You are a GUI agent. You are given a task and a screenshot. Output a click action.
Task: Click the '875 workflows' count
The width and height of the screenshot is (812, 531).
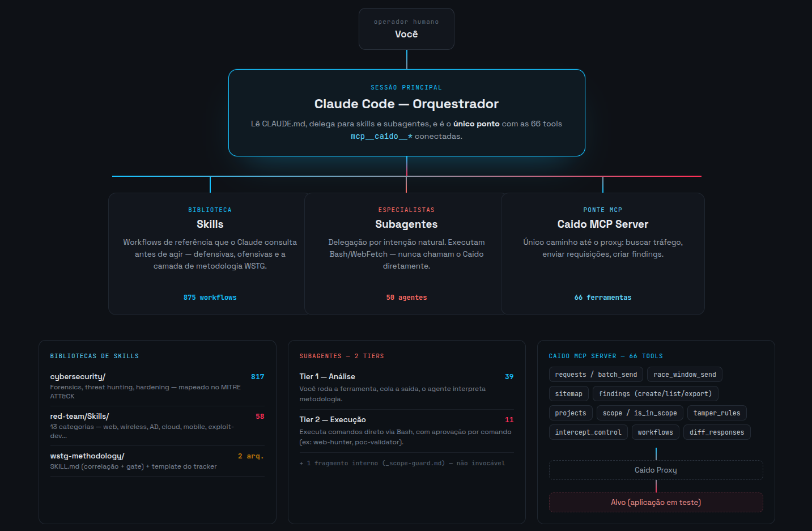point(210,298)
